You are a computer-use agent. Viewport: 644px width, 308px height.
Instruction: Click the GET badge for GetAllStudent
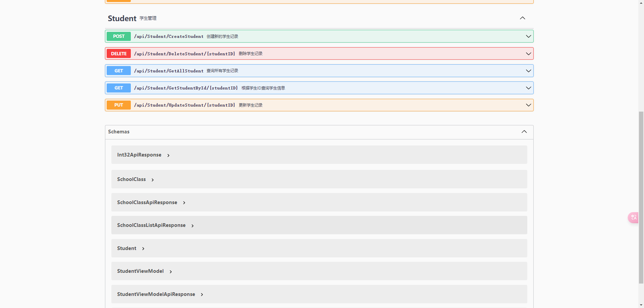click(119, 71)
